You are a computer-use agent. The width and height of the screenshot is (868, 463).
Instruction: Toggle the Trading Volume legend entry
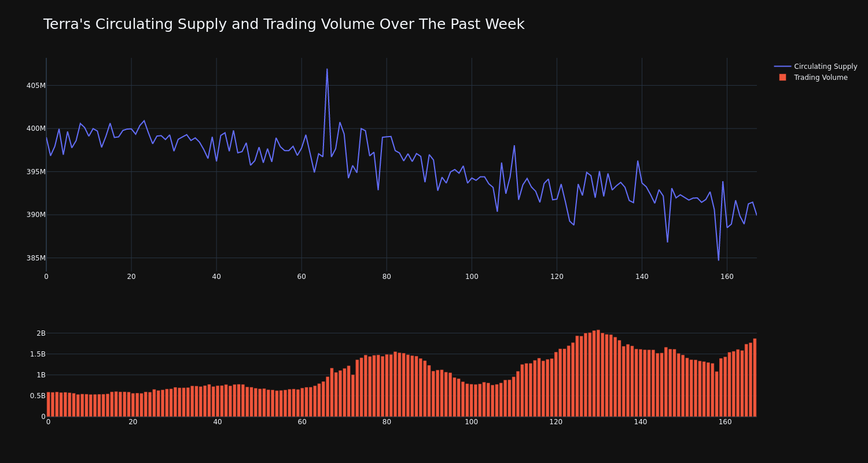pos(813,78)
